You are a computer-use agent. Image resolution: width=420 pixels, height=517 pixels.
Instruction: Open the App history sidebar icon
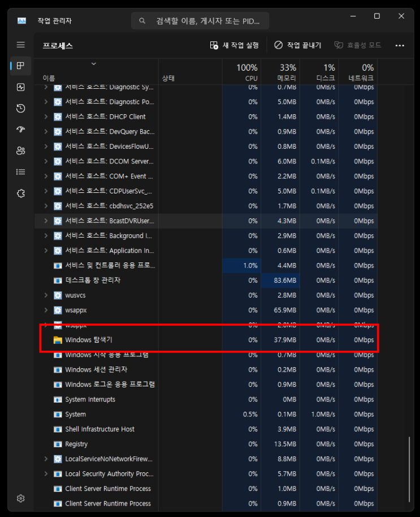tap(21, 108)
